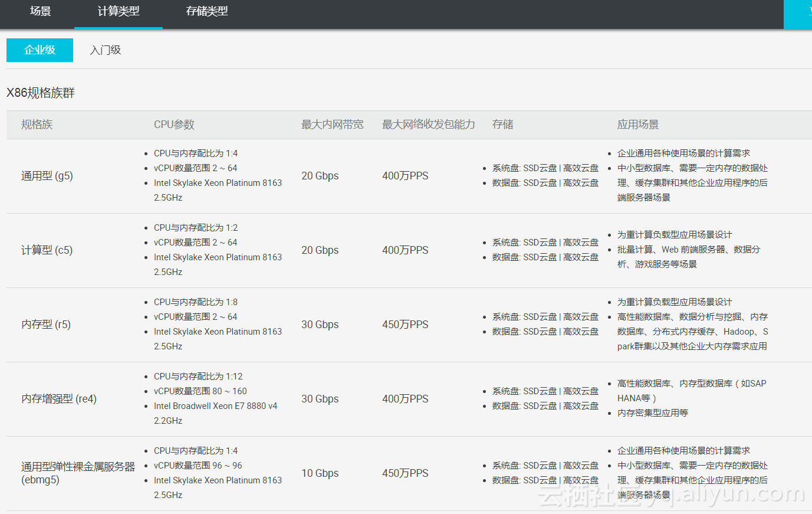Viewport: 812px width, 514px height.
Task: Click 系统盘 storage entry in g5 row
Action: (x=545, y=168)
